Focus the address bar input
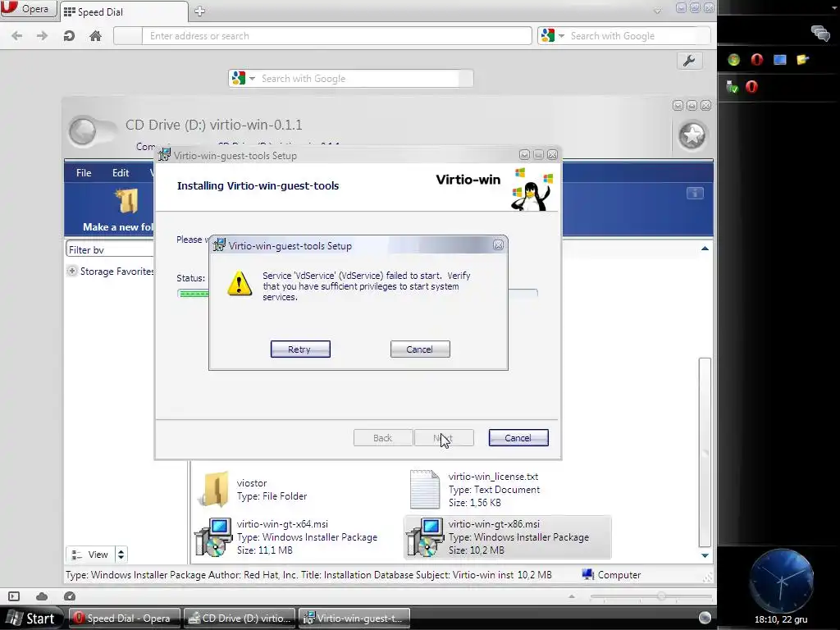This screenshot has width=840, height=630. pyautogui.click(x=336, y=36)
